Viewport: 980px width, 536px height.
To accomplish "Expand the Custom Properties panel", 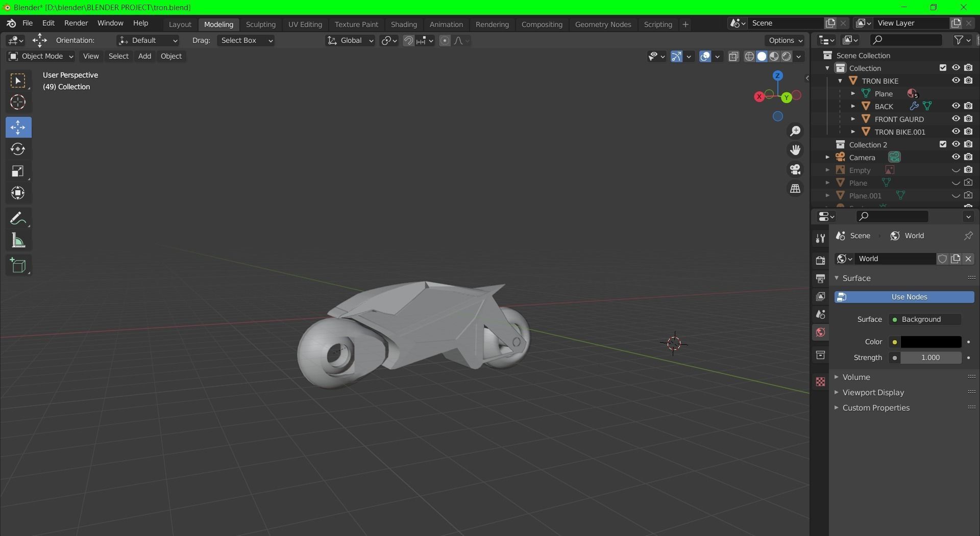I will [x=876, y=408].
